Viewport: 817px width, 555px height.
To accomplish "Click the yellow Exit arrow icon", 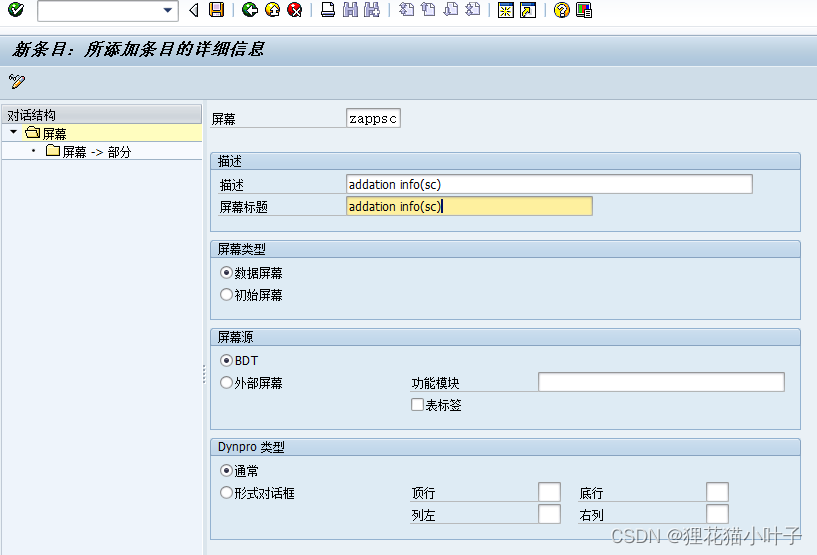I will point(272,9).
